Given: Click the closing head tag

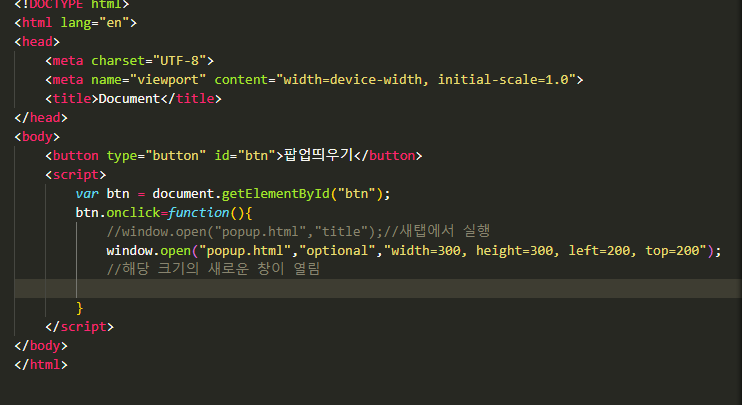Looking at the screenshot, I should coord(41,117).
